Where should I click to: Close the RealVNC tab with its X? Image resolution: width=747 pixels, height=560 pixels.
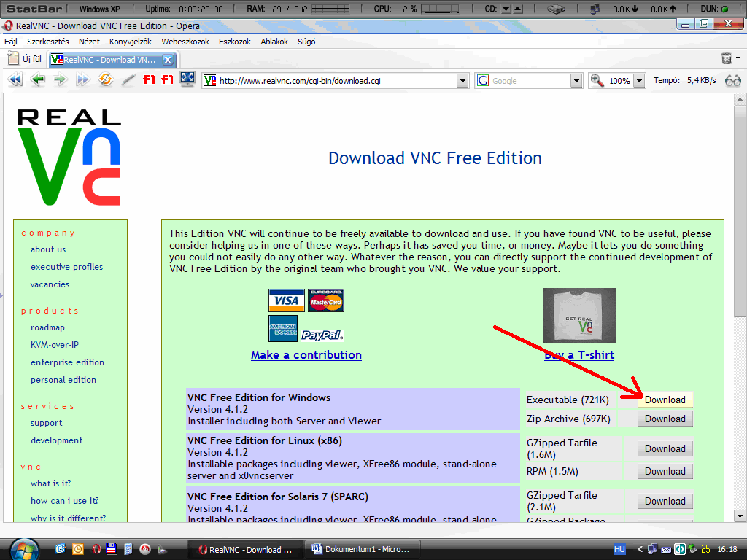click(x=167, y=60)
